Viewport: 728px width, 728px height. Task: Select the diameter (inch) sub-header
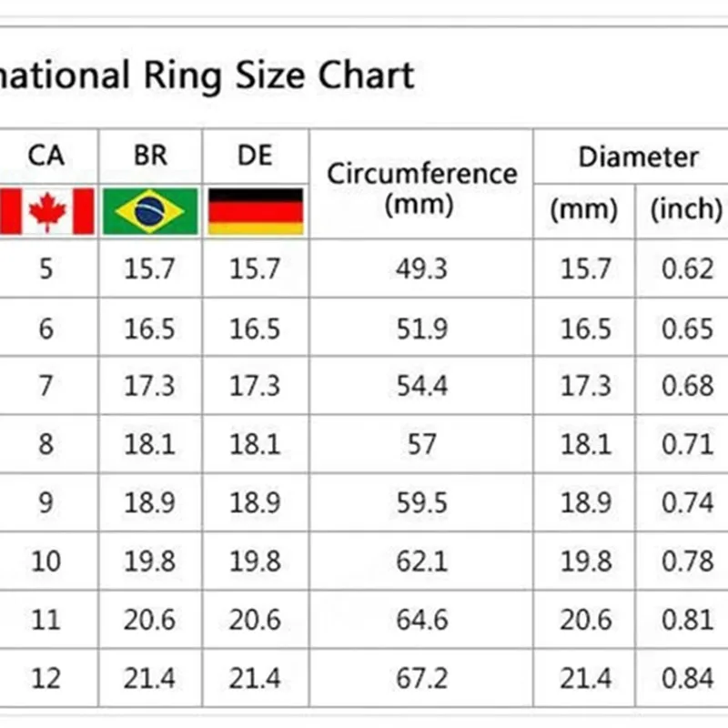pos(686,210)
